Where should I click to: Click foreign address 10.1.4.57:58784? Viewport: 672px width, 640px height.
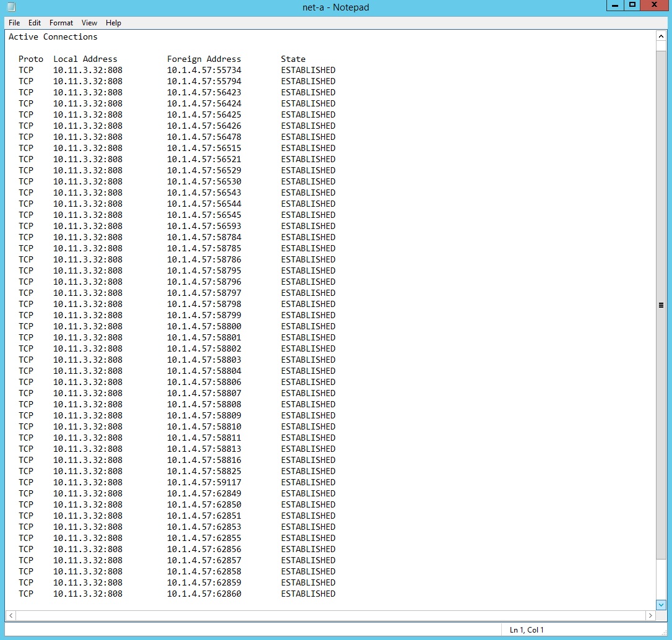(204, 238)
